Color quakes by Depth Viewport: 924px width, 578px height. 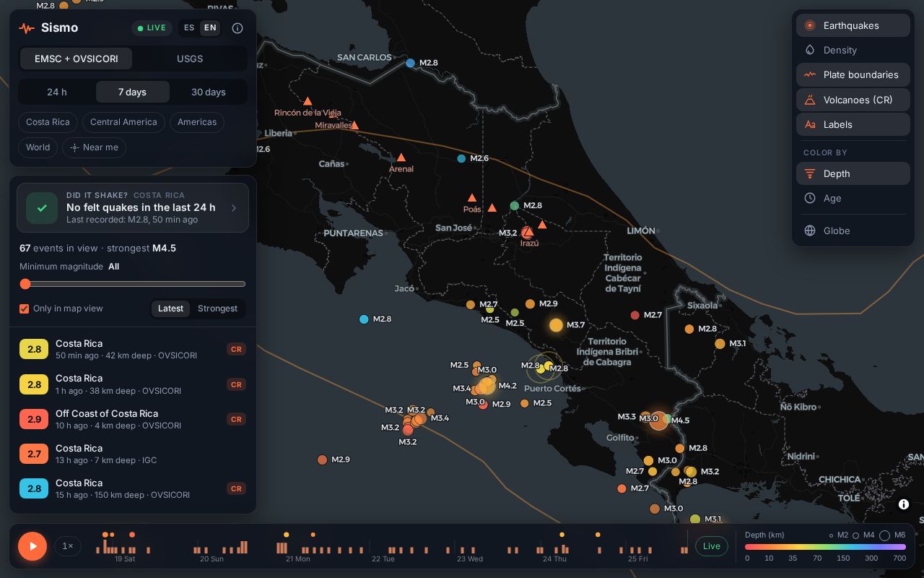(x=853, y=173)
